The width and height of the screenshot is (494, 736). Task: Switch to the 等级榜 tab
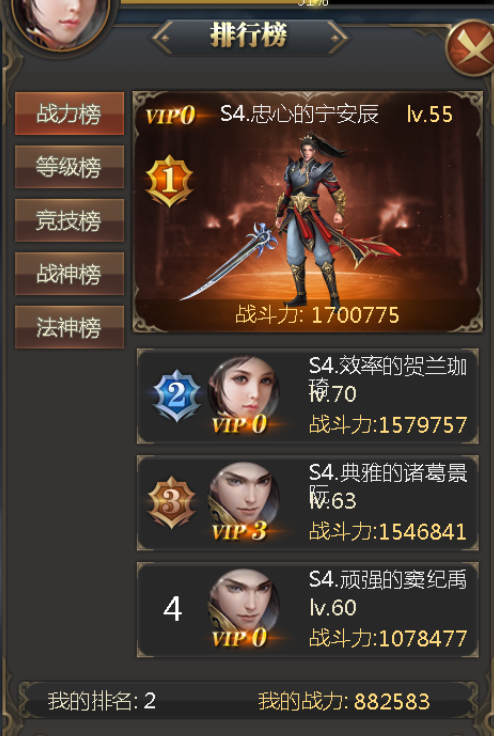click(69, 167)
